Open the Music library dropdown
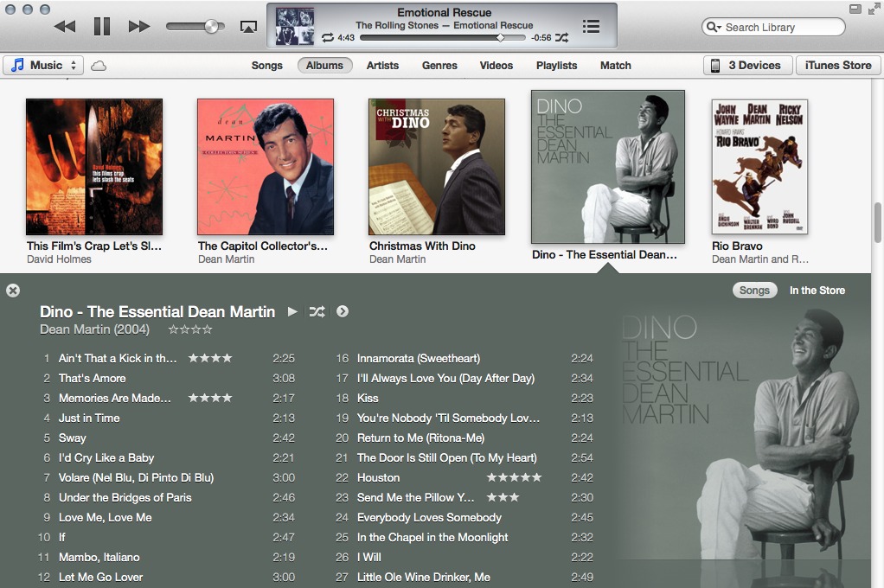Viewport: 884px width, 588px height. pos(43,66)
